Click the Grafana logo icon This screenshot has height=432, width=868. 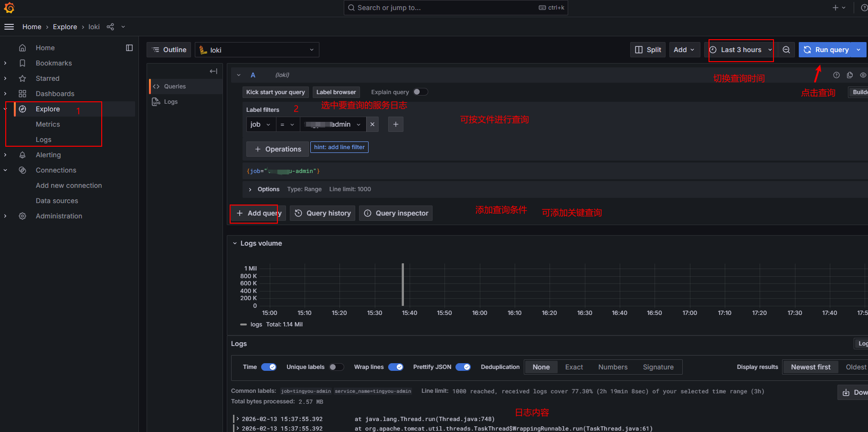click(9, 8)
